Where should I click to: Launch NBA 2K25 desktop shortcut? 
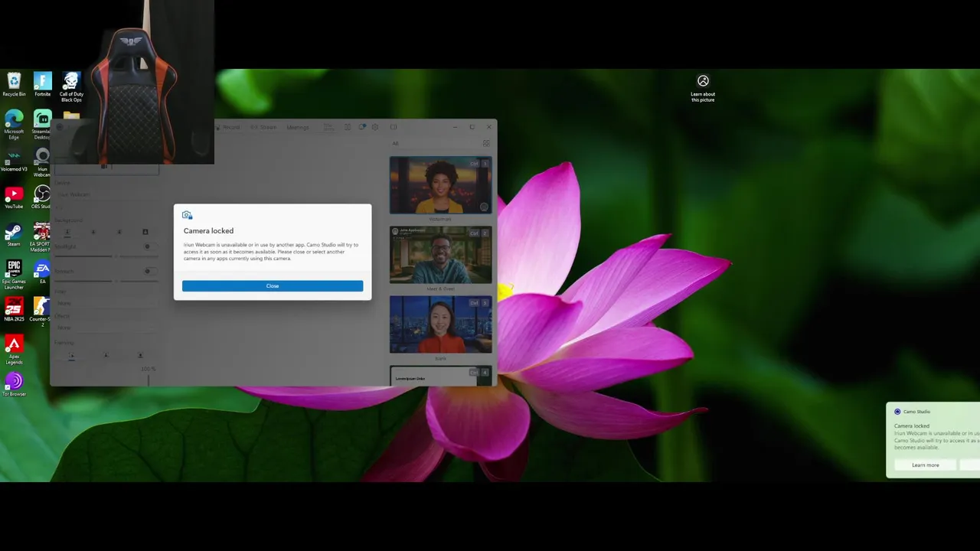(14, 310)
